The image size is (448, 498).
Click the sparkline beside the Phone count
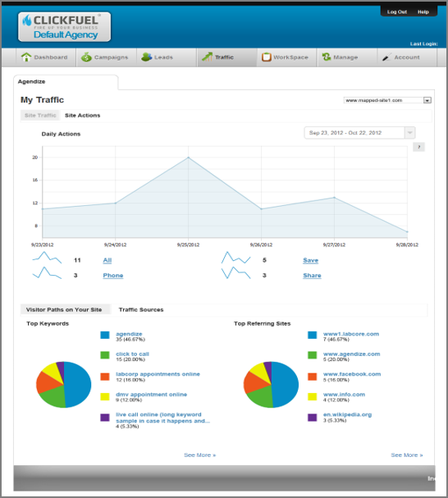pos(47,273)
